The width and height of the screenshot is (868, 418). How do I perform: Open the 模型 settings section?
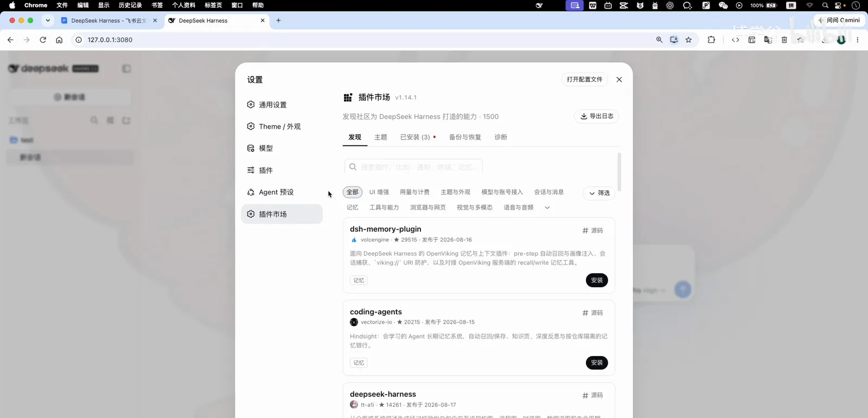coord(282,148)
